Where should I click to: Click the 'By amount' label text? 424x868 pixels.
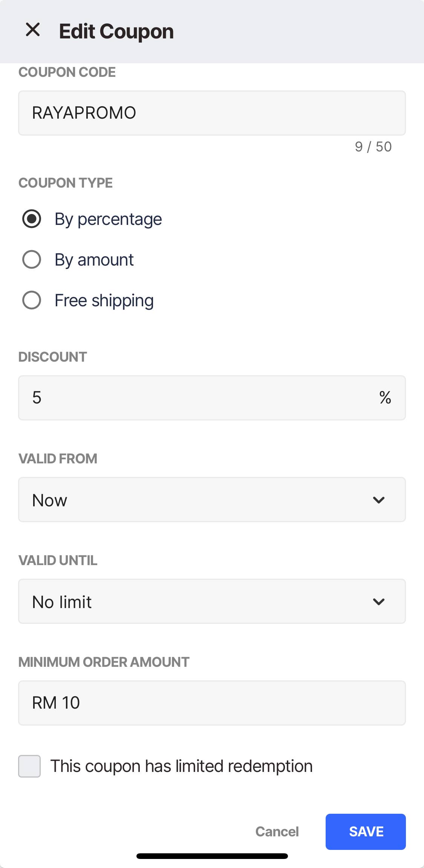pyautogui.click(x=94, y=260)
